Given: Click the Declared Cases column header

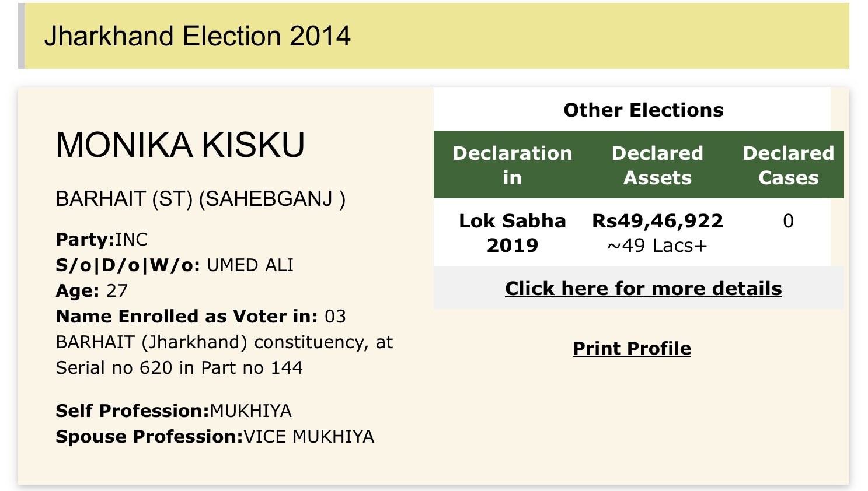Looking at the screenshot, I should click(788, 165).
